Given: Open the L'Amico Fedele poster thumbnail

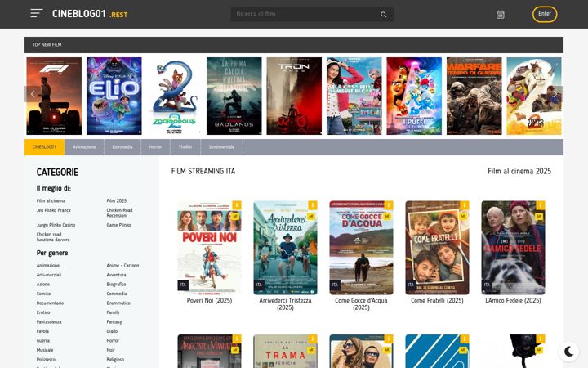Looking at the screenshot, I should [513, 248].
